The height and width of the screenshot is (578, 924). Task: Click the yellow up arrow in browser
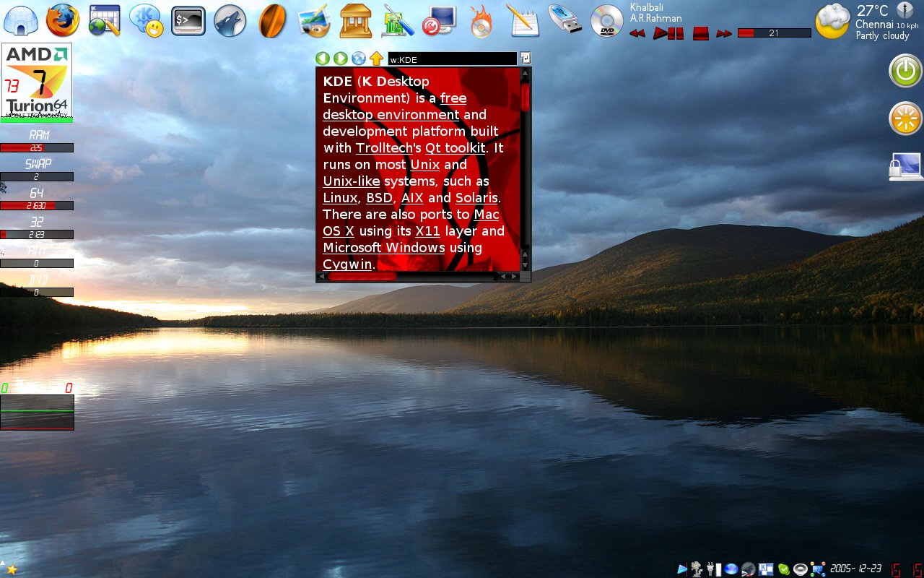(376, 59)
